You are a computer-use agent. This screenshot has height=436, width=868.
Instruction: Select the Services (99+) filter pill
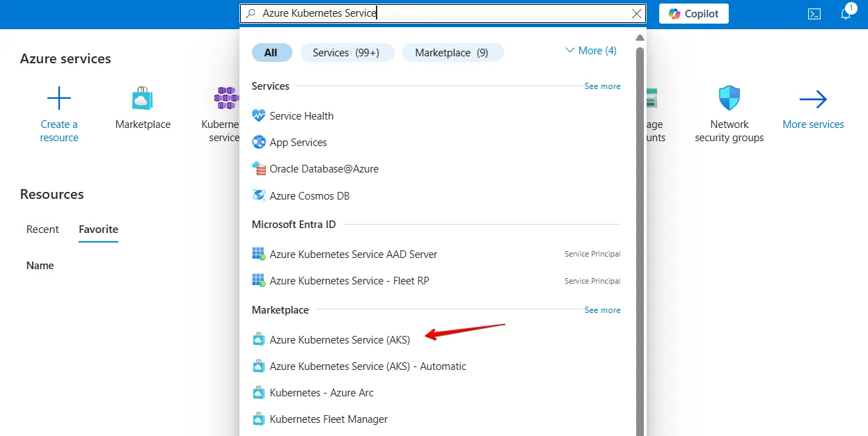pyautogui.click(x=347, y=52)
